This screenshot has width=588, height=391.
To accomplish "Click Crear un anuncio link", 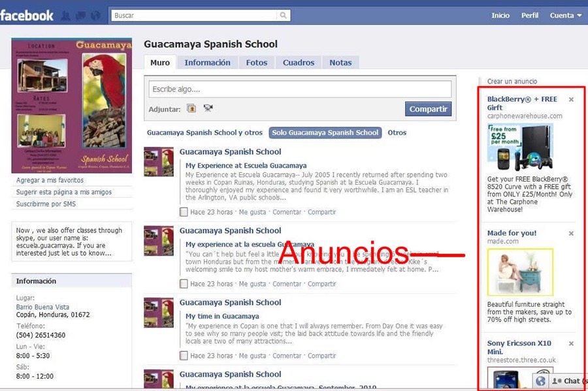I will [x=512, y=82].
